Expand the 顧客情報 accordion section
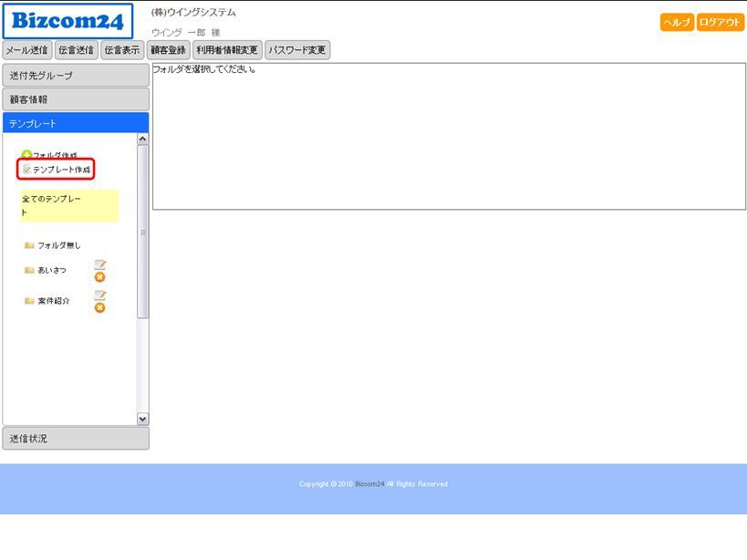Screen dimensions: 747x560 76,99
